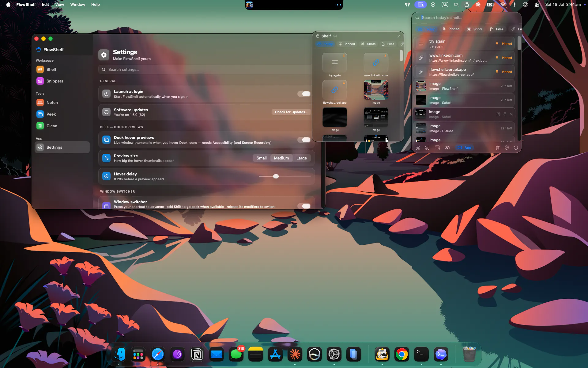The height and width of the screenshot is (368, 588).
Task: Select the Notch tool in the sidebar
Action: [x=62, y=103]
